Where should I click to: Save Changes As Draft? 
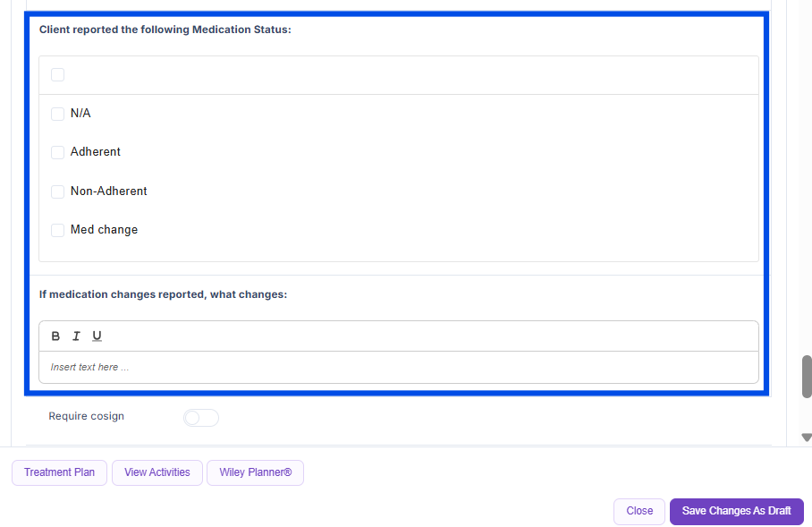736,511
